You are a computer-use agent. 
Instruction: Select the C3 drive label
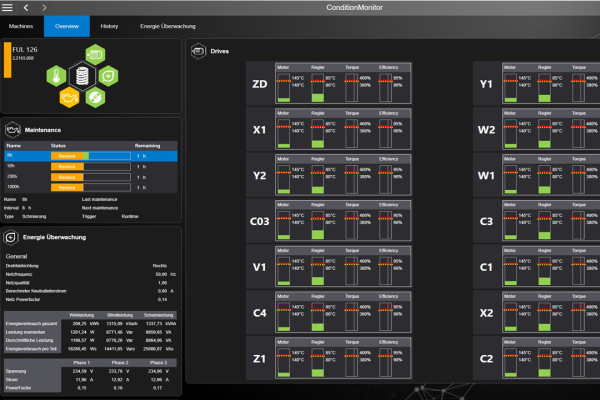pos(486,221)
